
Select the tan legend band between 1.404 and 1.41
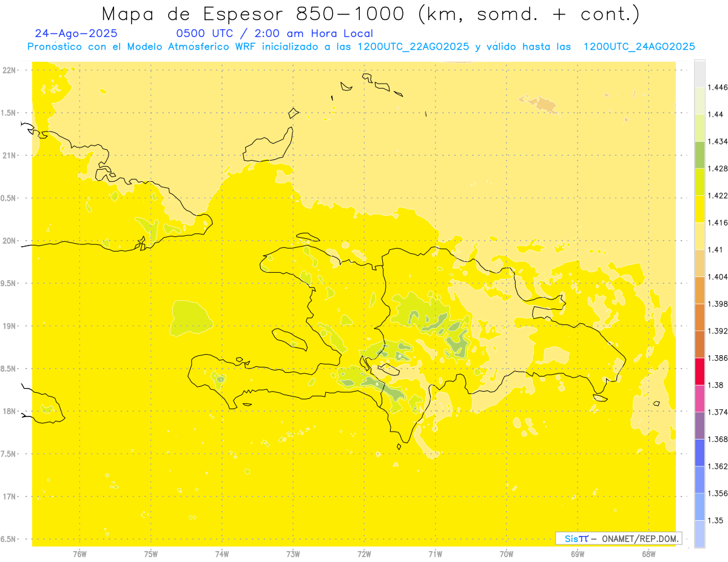coord(699,263)
